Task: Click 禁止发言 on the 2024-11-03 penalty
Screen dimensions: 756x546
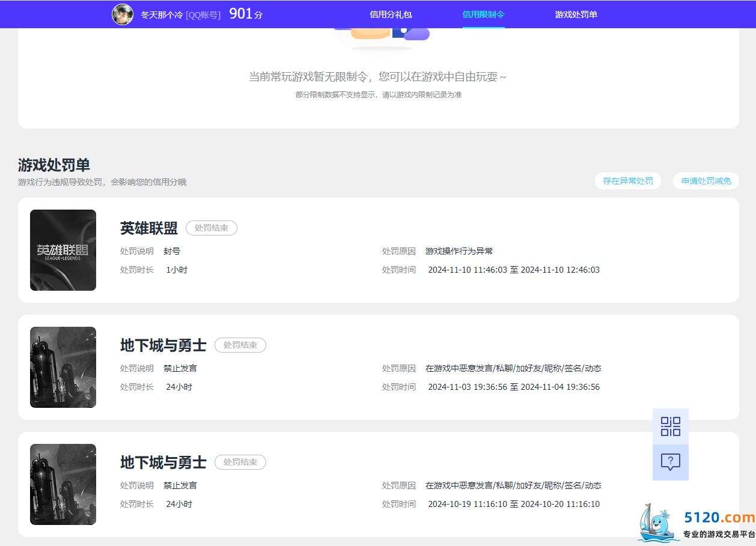Action: (180, 368)
